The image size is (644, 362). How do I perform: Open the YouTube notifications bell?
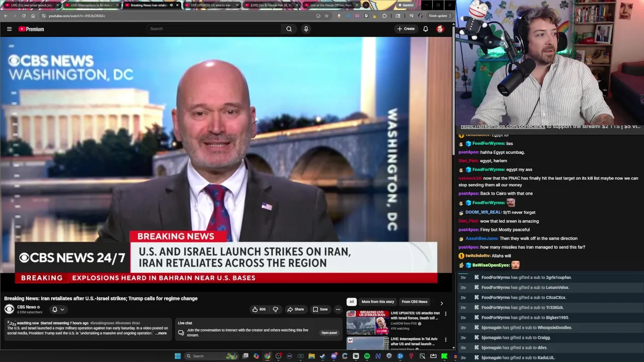426,29
